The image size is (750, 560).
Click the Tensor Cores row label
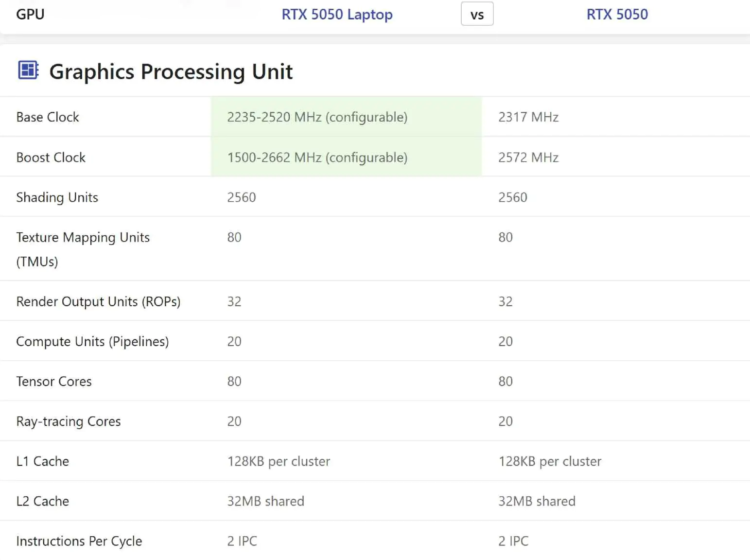point(54,382)
